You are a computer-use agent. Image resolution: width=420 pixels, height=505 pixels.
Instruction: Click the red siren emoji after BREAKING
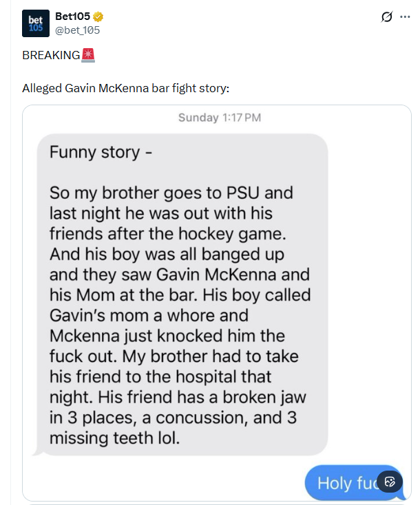[x=88, y=55]
